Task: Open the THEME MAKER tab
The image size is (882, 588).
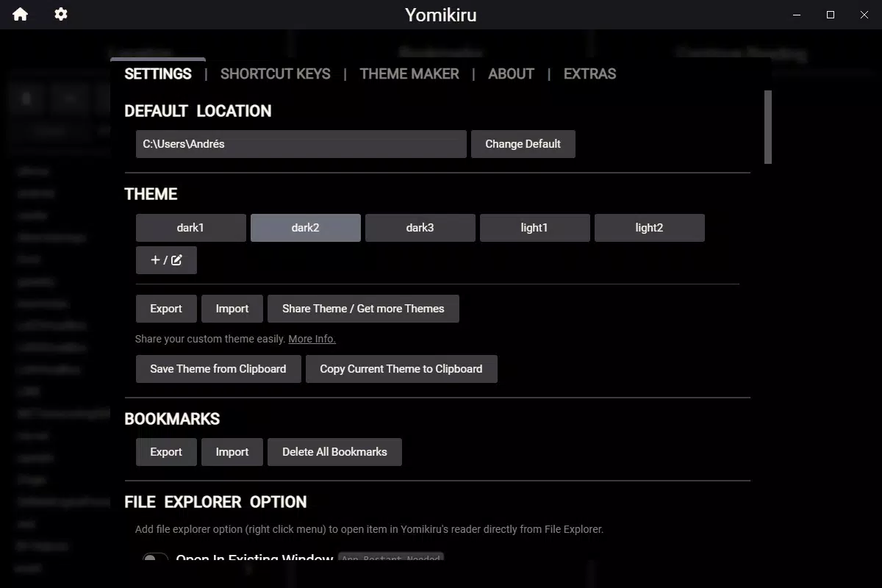Action: click(409, 73)
